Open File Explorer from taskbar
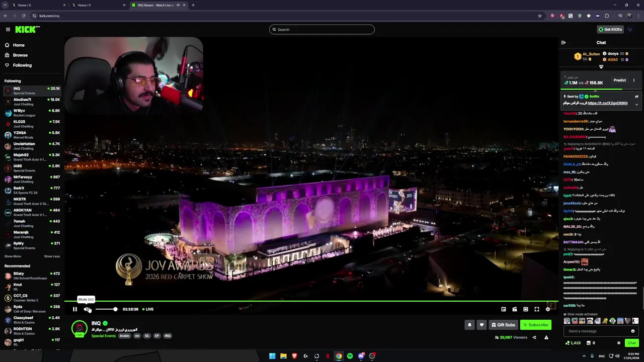This screenshot has height=362, width=644. [x=283, y=356]
